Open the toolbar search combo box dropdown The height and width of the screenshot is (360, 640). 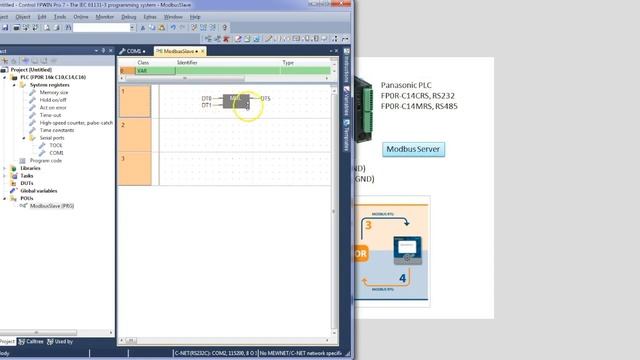[x=132, y=27]
